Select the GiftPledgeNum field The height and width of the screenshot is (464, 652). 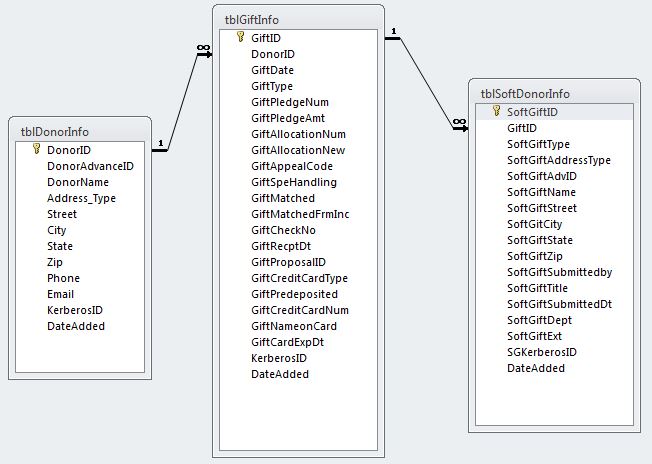[x=298, y=102]
